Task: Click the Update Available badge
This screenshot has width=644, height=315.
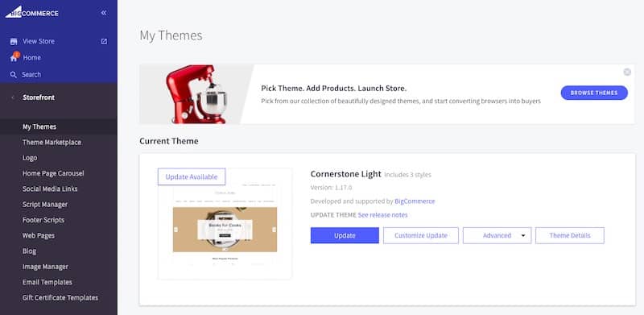Action: [x=192, y=176]
